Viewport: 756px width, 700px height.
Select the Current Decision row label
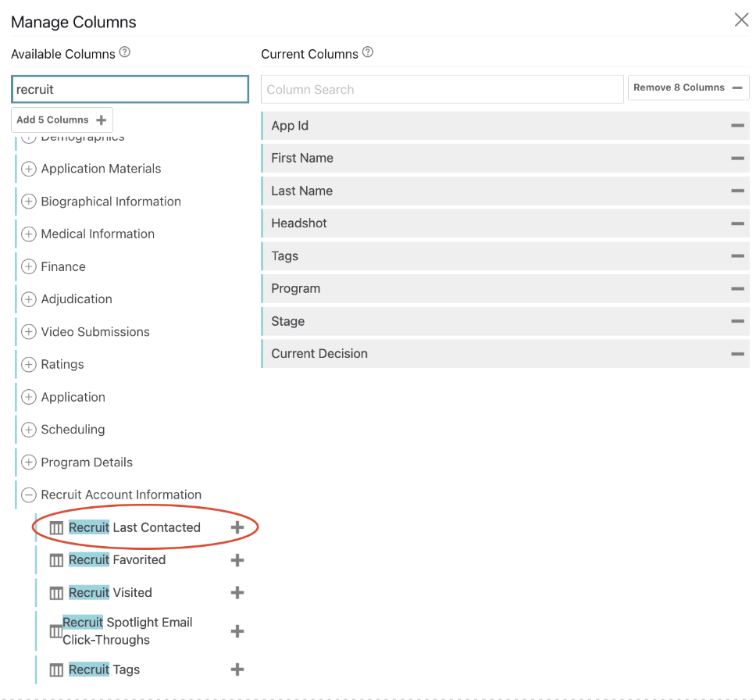tap(319, 354)
